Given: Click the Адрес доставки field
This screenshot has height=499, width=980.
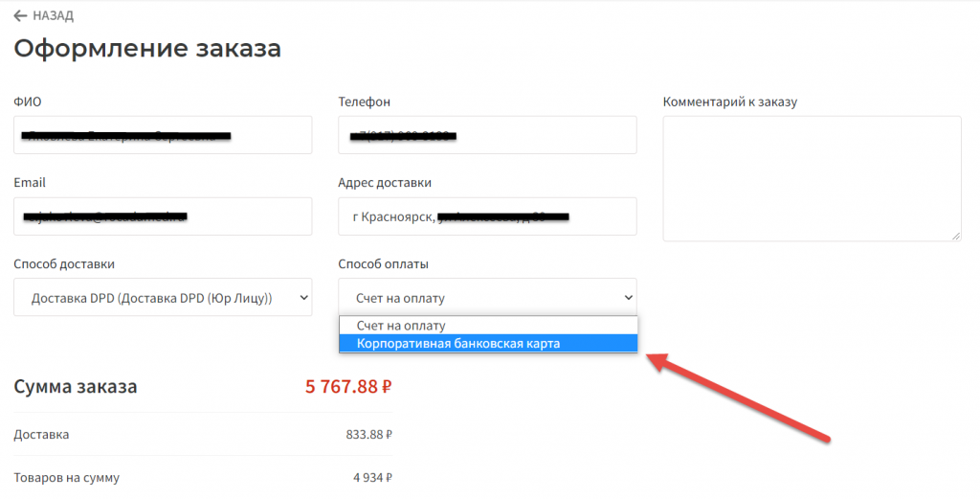Looking at the screenshot, I should point(487,216).
